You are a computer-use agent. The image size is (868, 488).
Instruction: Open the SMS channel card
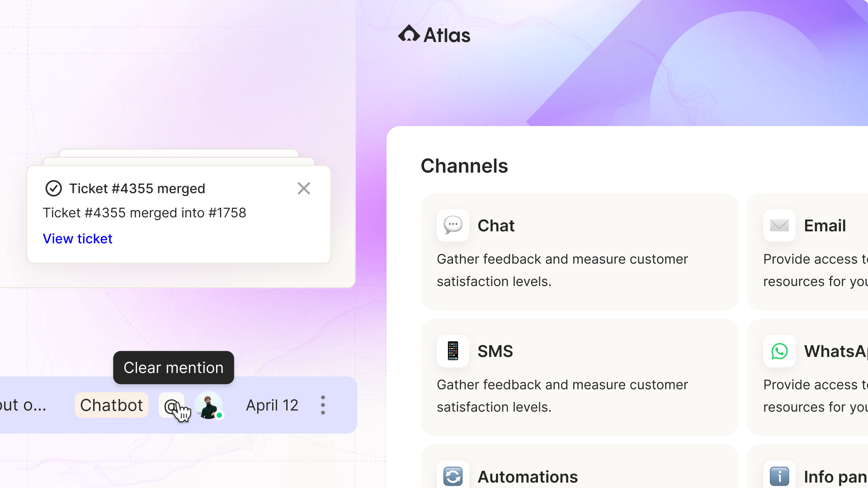click(x=579, y=377)
